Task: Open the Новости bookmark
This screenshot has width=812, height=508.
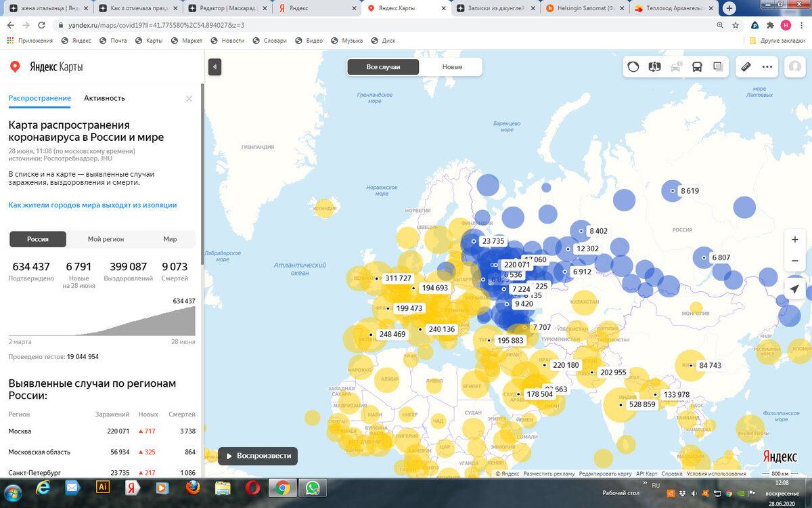Action: point(227,41)
